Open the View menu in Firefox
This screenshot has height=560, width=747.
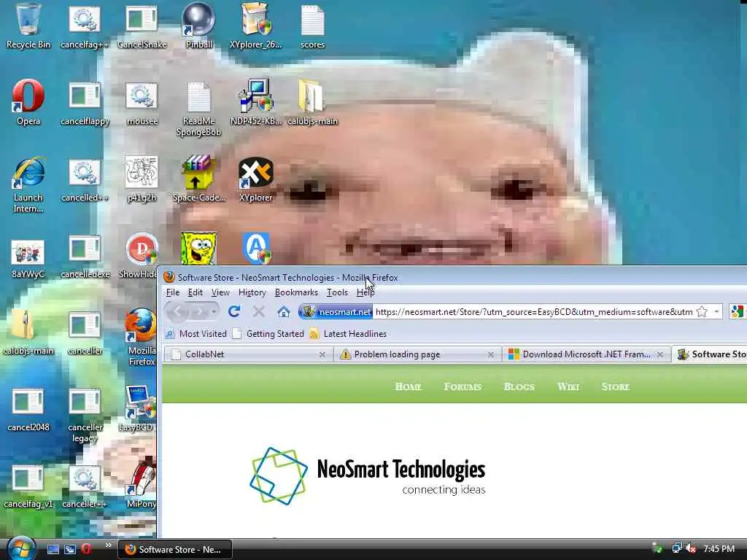220,292
